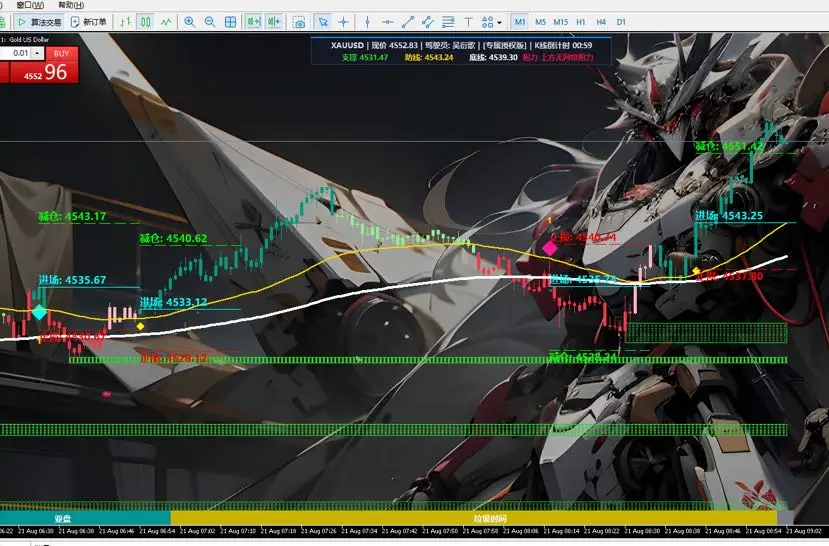
Task: Click the 进场: 4543.25 label
Action: (729, 216)
